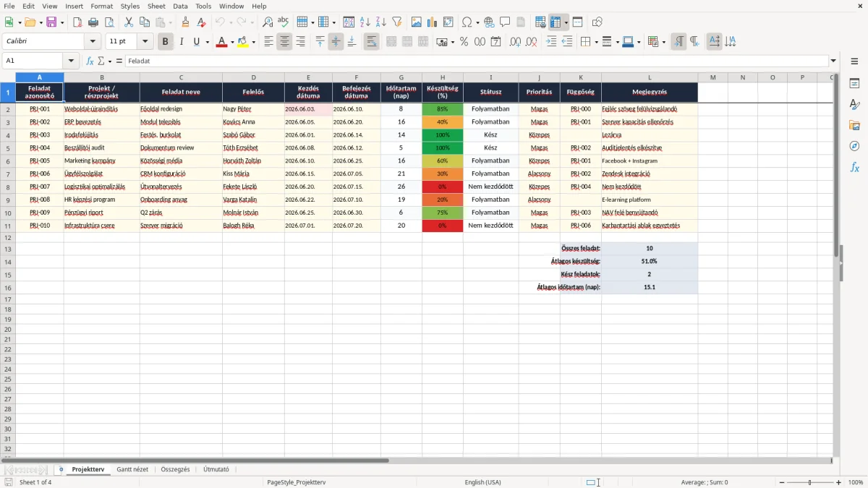The image size is (868, 488).
Task: Click Insert Chart icon
Action: (432, 22)
